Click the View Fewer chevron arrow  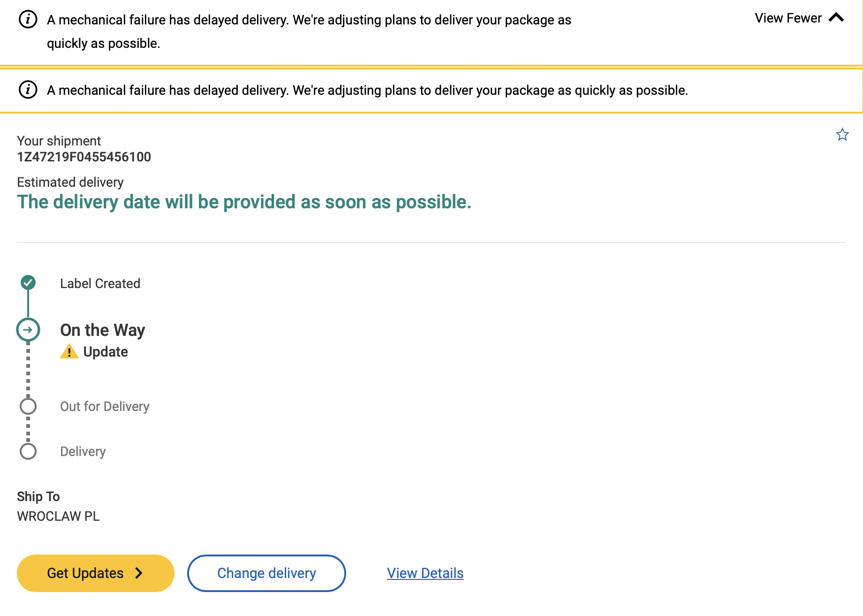point(836,18)
